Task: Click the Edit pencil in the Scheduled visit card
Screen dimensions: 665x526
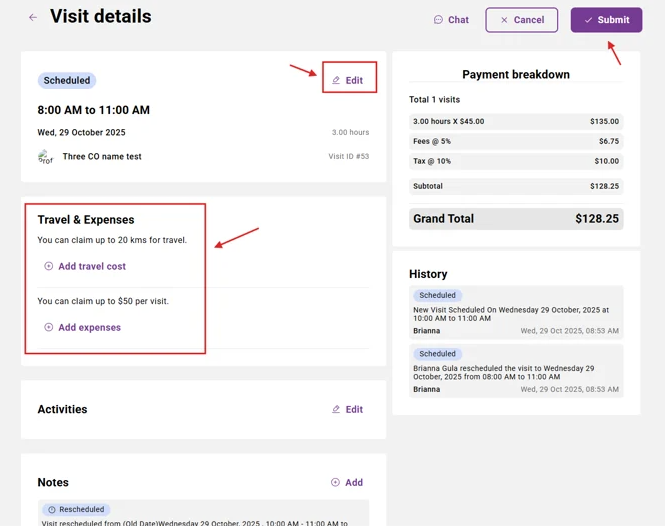Action: (x=348, y=80)
